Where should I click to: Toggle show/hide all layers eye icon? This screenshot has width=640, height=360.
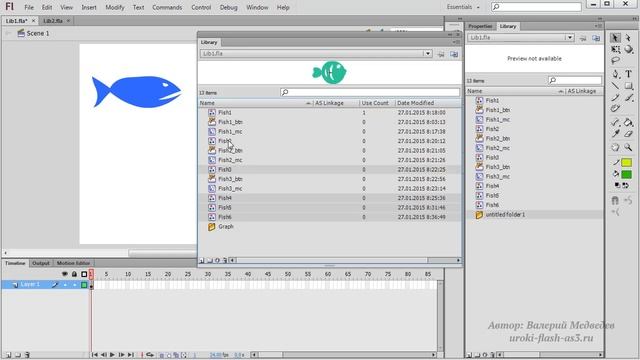pos(64,274)
